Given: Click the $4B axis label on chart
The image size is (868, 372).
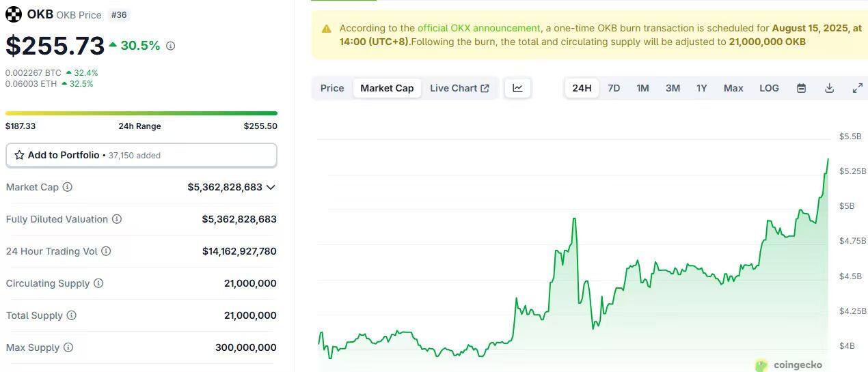Looking at the screenshot, I should (x=847, y=346).
